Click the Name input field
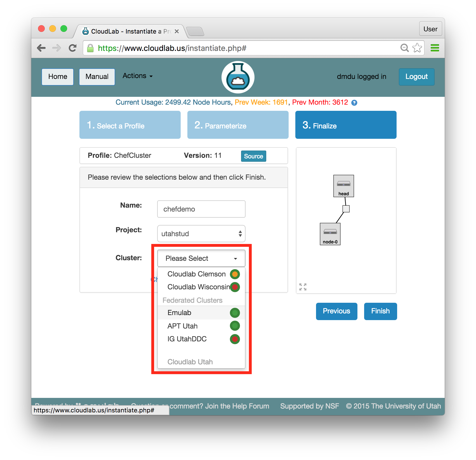This screenshot has height=460, width=476. coord(201,209)
